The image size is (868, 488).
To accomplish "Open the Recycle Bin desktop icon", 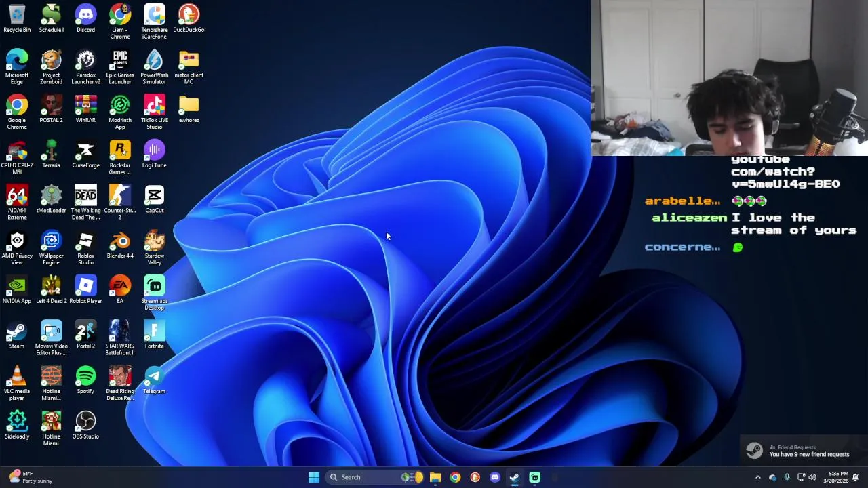I will coord(17,19).
